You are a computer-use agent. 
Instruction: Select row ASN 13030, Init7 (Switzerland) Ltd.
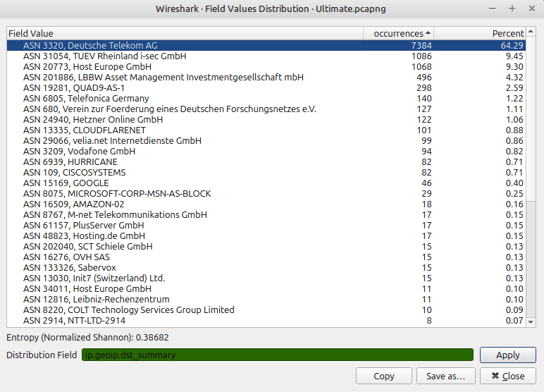point(266,278)
